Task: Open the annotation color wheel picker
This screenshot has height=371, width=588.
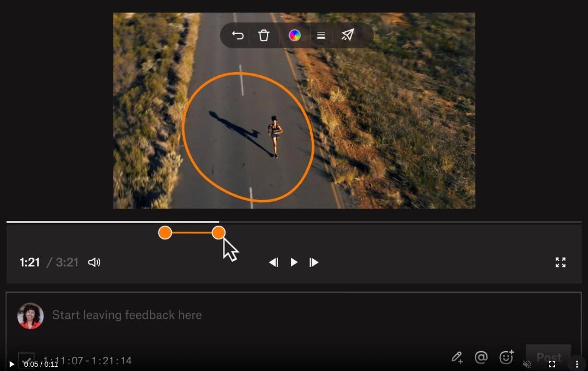Action: coord(295,35)
